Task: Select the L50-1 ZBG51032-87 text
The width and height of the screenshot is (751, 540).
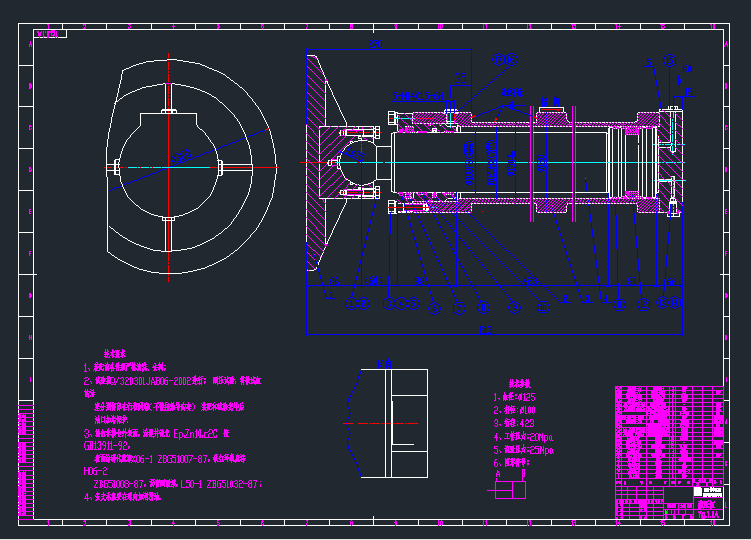Action: click(x=221, y=484)
